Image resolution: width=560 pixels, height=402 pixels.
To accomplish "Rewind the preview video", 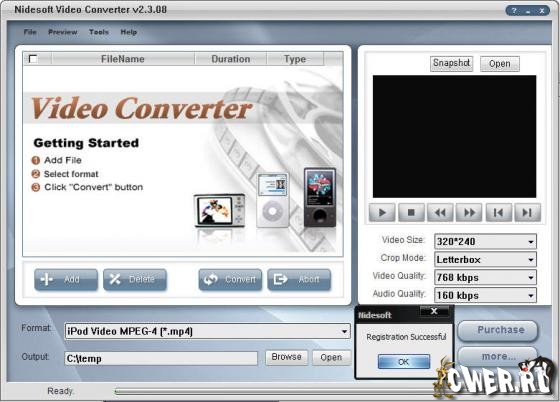I will [x=440, y=213].
